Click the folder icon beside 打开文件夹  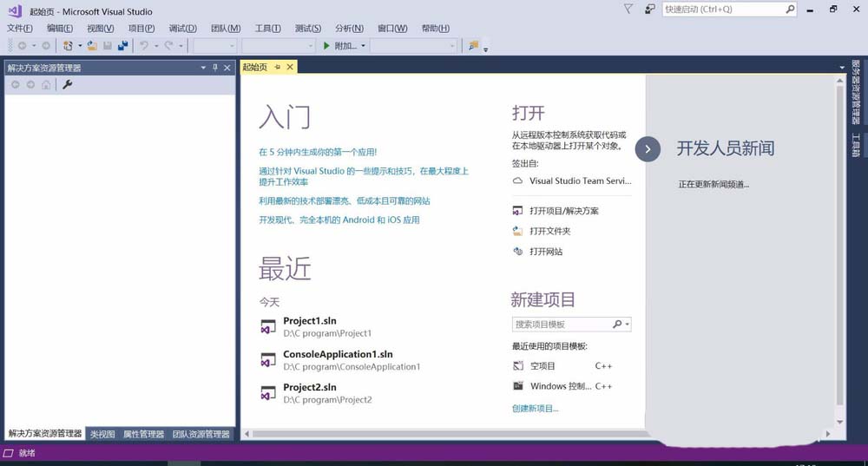tap(517, 231)
